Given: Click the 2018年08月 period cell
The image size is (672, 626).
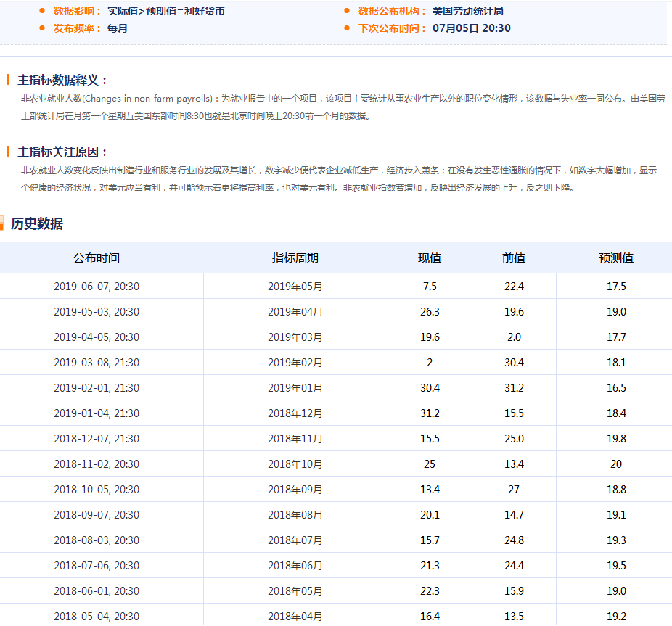Looking at the screenshot, I should coord(295,514).
